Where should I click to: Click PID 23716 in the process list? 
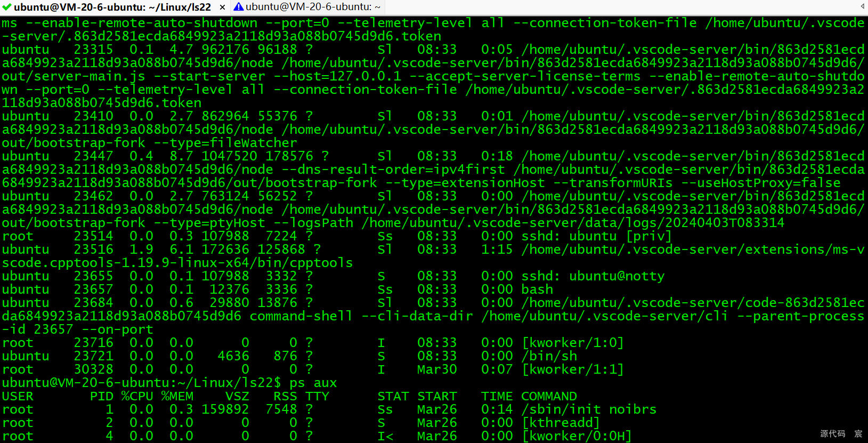pos(93,343)
